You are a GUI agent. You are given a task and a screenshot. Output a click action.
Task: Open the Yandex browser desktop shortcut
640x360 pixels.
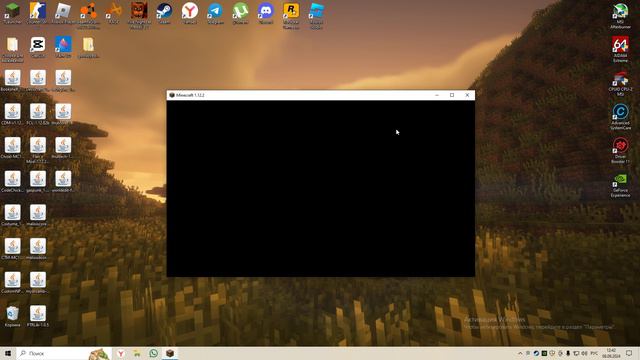[x=189, y=11]
